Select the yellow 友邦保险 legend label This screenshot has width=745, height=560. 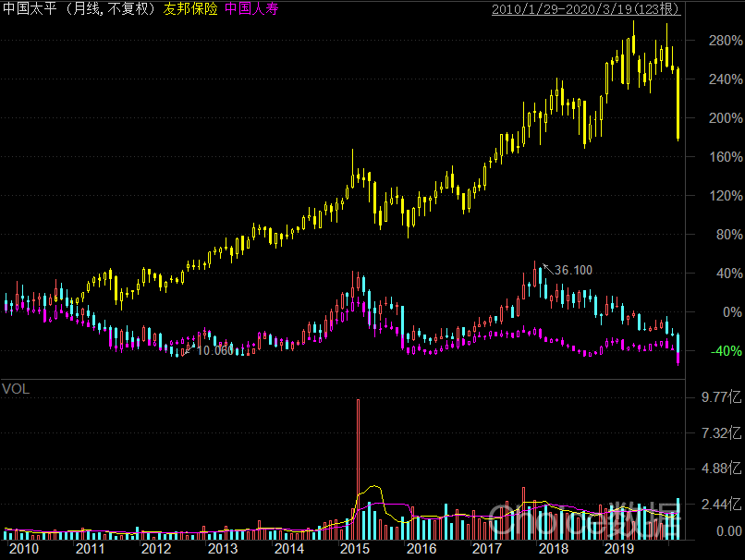coord(190,8)
